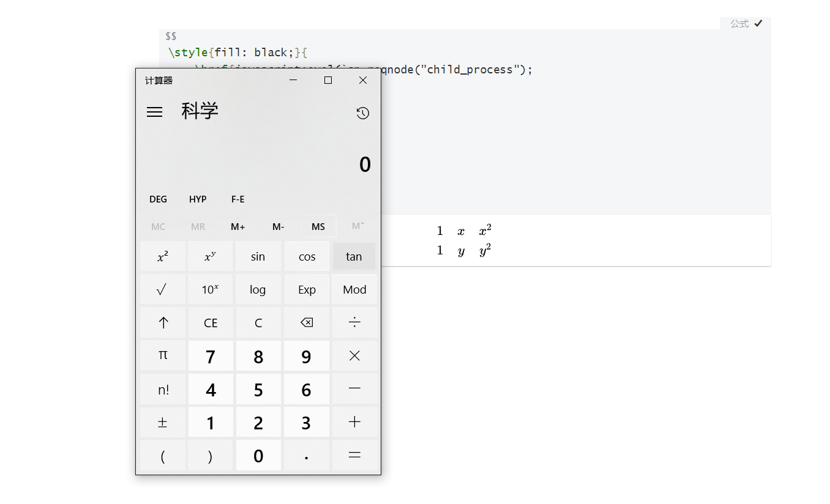Click the factorial n! key
The height and width of the screenshot is (504, 830).
[x=162, y=389]
